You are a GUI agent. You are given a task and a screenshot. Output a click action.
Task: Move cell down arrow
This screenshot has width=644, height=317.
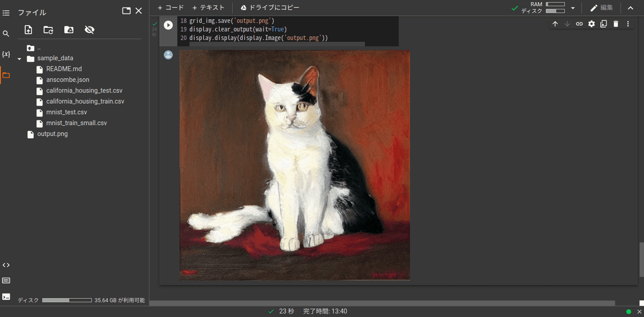click(x=567, y=24)
